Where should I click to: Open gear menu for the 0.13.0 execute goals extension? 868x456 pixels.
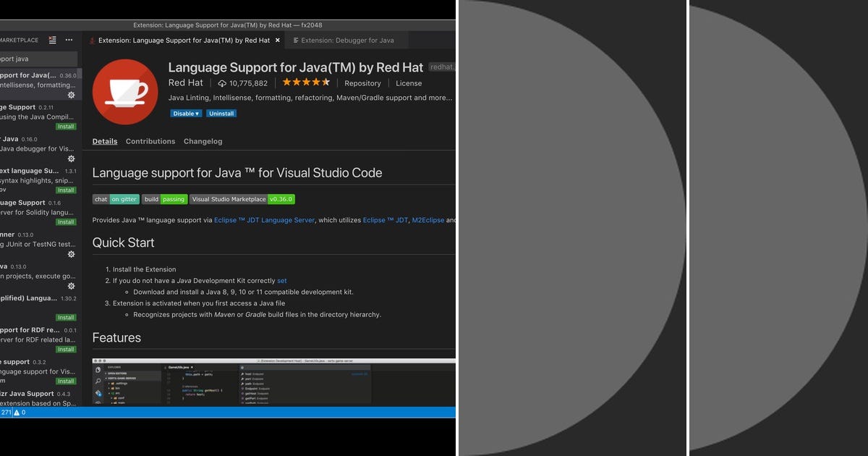tap(71, 286)
